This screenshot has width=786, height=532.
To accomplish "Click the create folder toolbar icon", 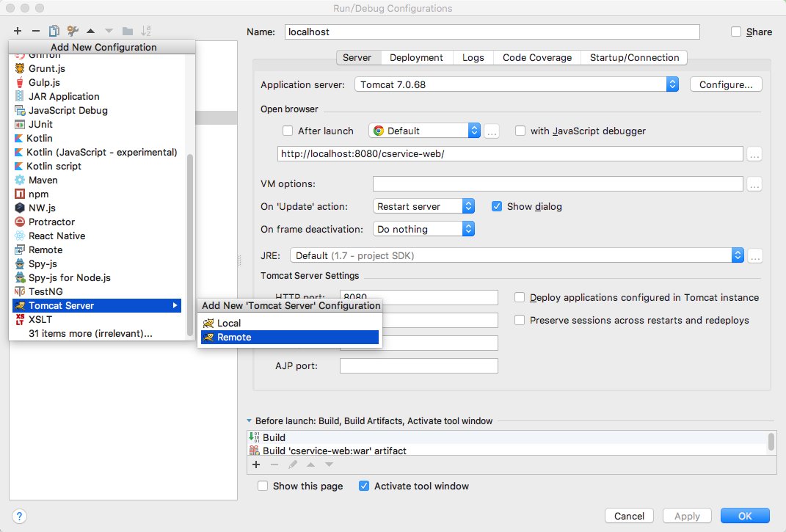I will pos(127,31).
